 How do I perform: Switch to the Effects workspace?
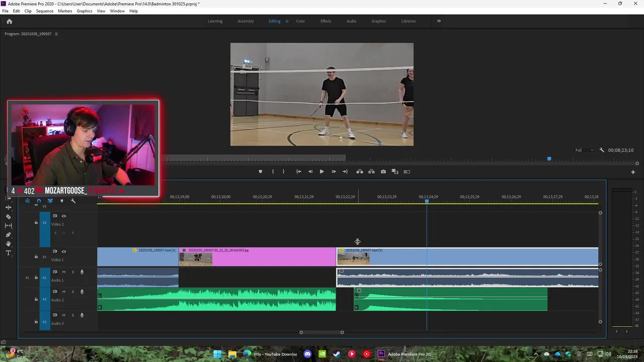coord(326,21)
